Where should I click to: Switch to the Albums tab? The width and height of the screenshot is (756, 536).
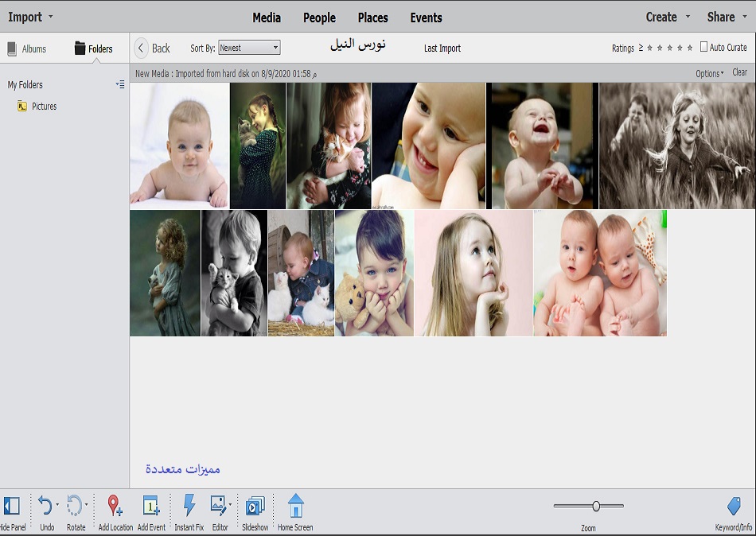27,49
